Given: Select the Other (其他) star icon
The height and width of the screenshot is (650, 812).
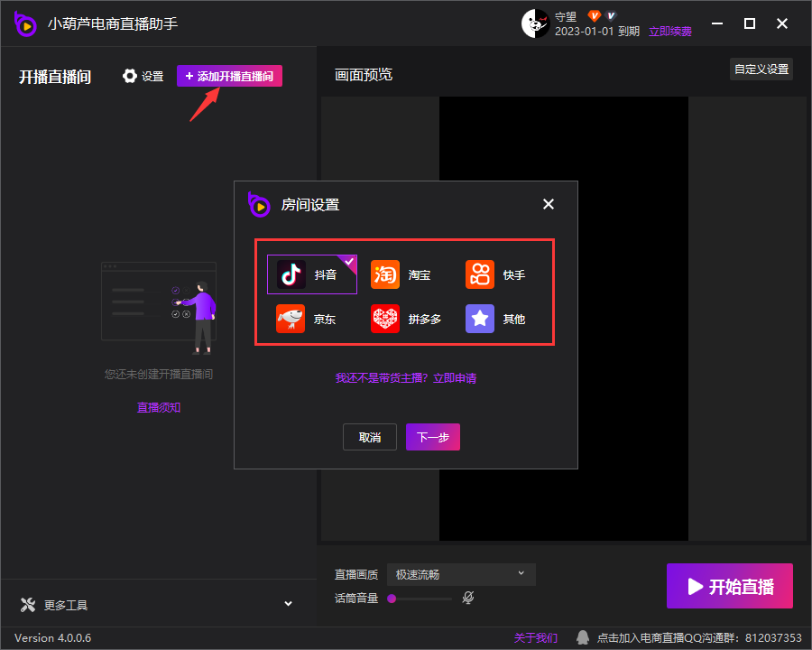Looking at the screenshot, I should click(480, 319).
